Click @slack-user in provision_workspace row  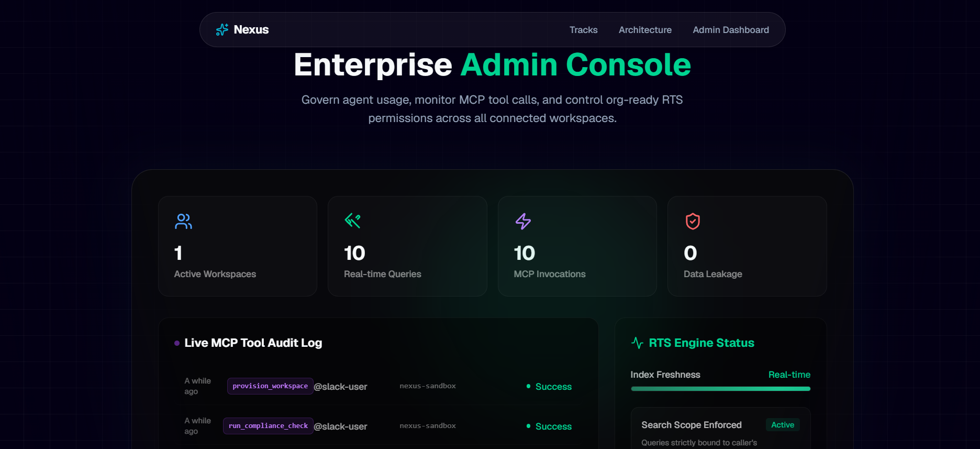tap(340, 387)
